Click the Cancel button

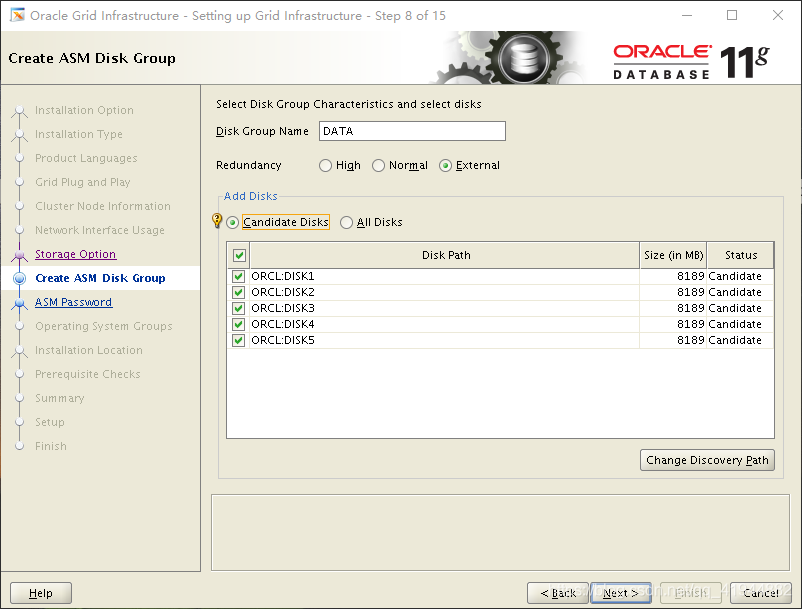pyautogui.click(x=761, y=593)
